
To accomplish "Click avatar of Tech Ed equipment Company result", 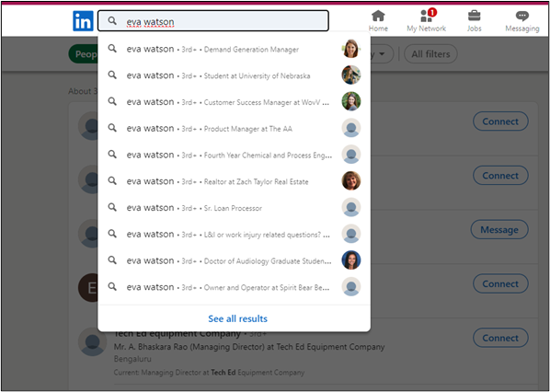I will (x=92, y=341).
